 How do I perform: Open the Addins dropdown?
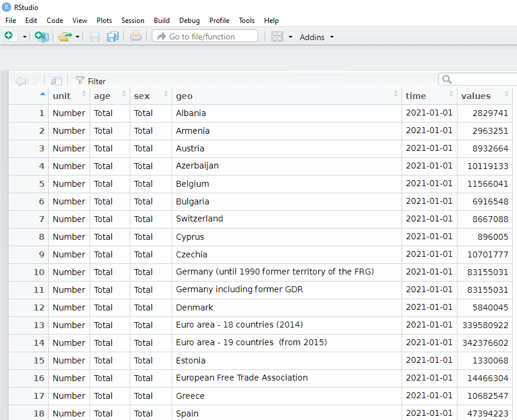pos(316,37)
